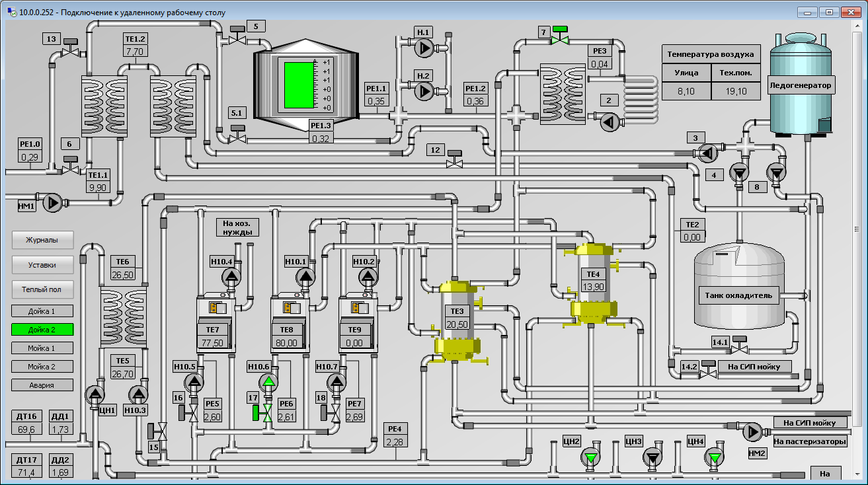Click the TE7 boiler temperature field
Screen dimensions: 868x485
(x=213, y=343)
